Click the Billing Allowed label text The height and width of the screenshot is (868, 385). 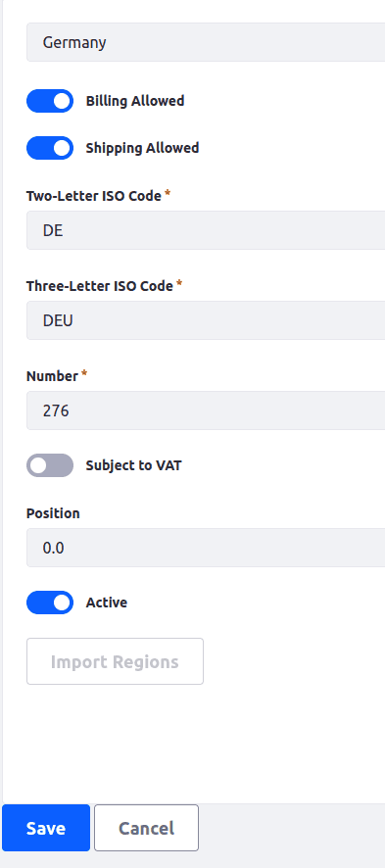[x=135, y=101]
